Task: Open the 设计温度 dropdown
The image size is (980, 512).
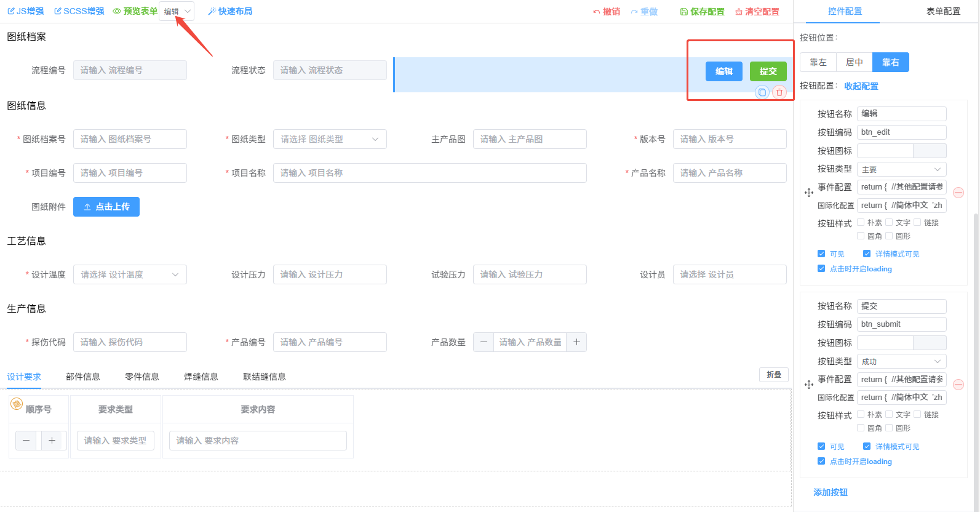Action: click(130, 274)
